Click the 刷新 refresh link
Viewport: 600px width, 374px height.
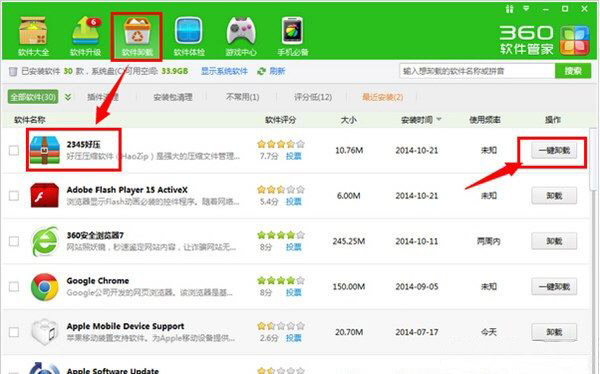(277, 71)
